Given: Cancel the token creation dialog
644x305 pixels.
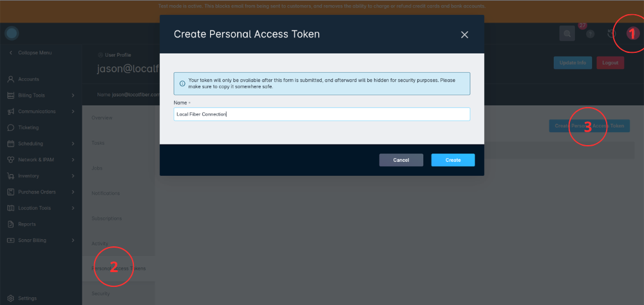Looking at the screenshot, I should point(401,160).
